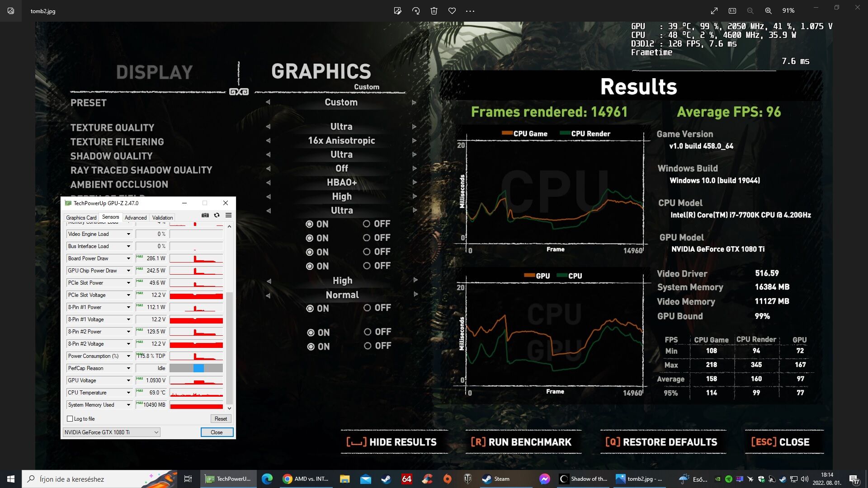Click GPU-Z camera screenshot icon
The image size is (868, 488).
point(205,216)
